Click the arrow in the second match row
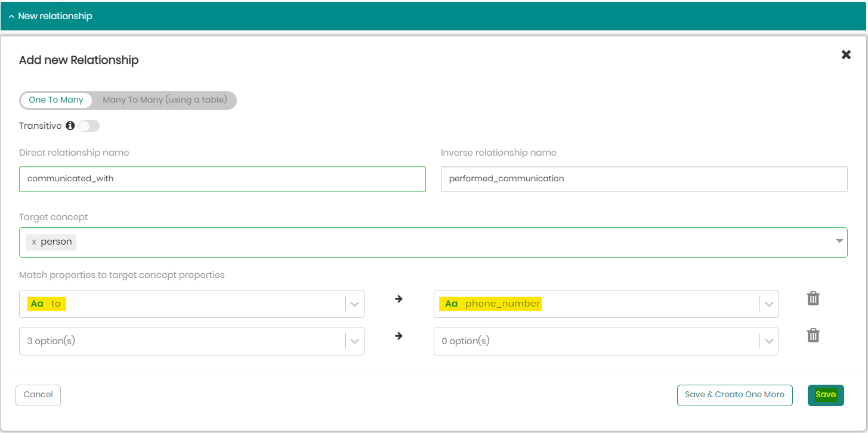The image size is (868, 433). point(399,336)
